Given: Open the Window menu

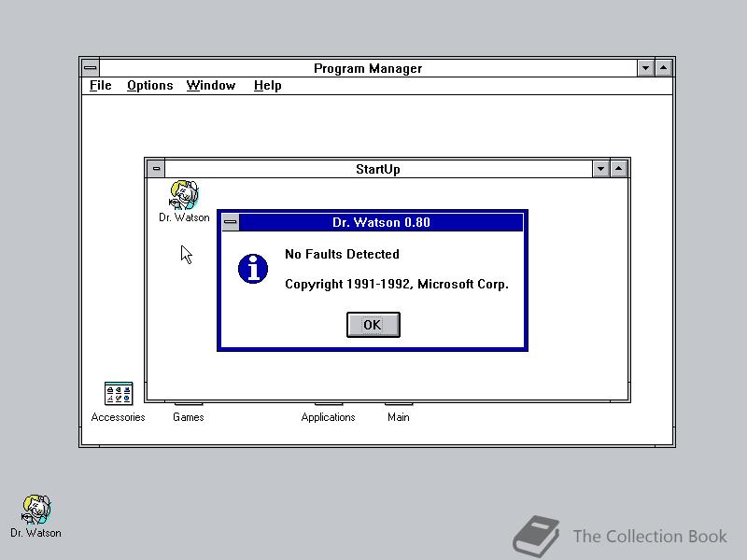Looking at the screenshot, I should pos(211,85).
